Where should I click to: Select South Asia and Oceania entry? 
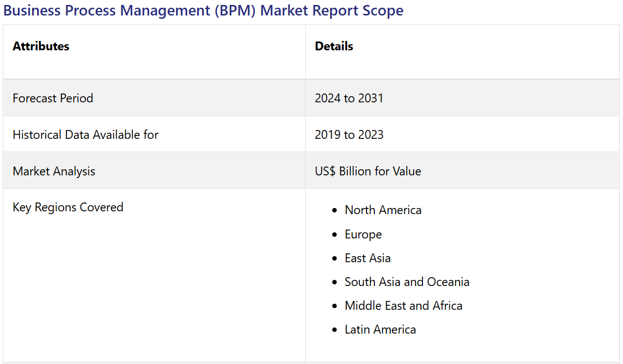407,282
